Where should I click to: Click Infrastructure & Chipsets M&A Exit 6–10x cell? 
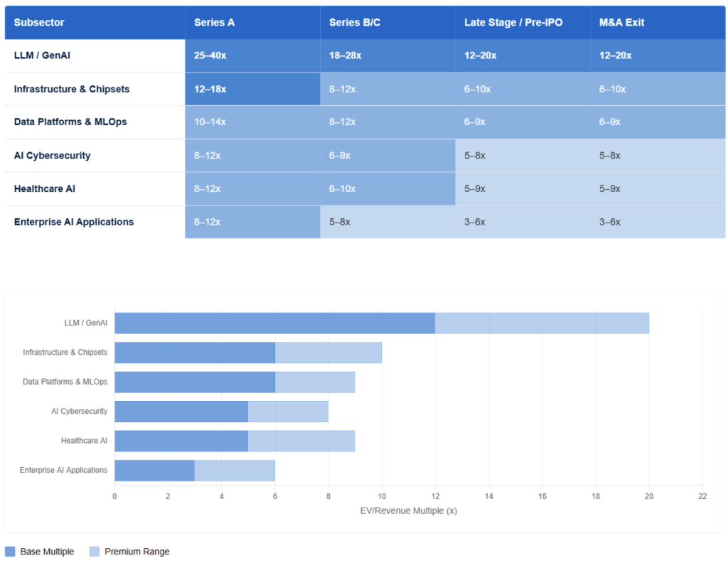click(x=658, y=89)
